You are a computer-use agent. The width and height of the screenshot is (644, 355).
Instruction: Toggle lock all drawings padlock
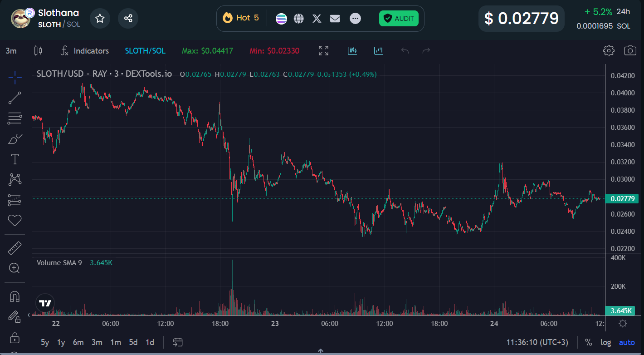tap(15, 337)
